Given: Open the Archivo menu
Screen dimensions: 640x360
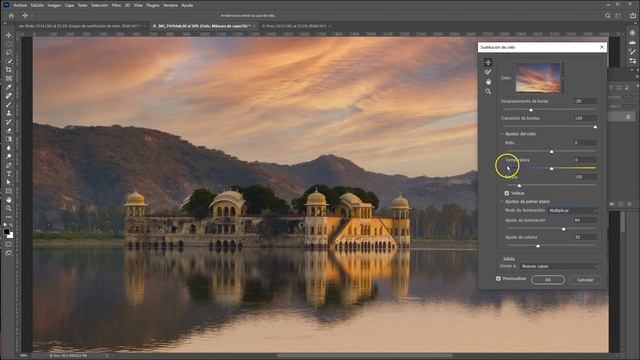Looking at the screenshot, I should click(20, 5).
